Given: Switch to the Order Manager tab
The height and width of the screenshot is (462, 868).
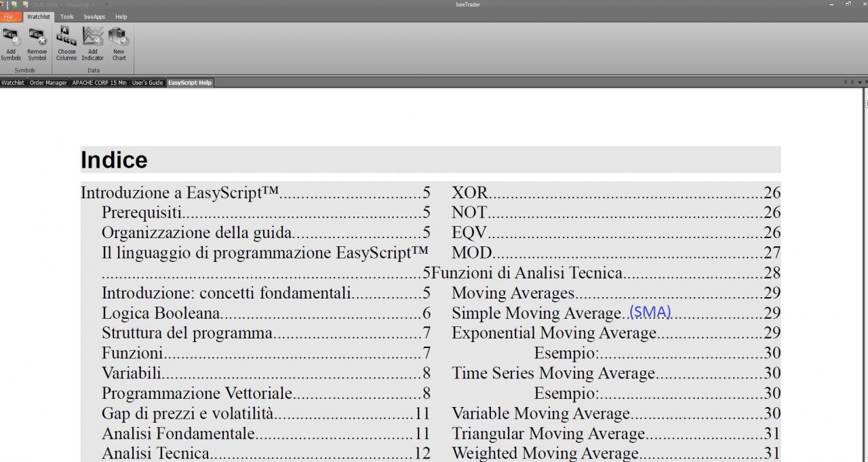Looking at the screenshot, I should (x=48, y=83).
